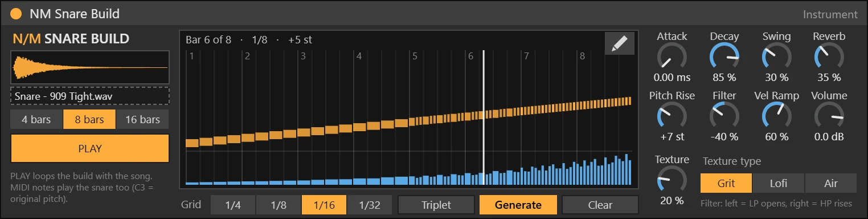Select the 8 bars length
Screen dimensions: 868x219
point(89,120)
